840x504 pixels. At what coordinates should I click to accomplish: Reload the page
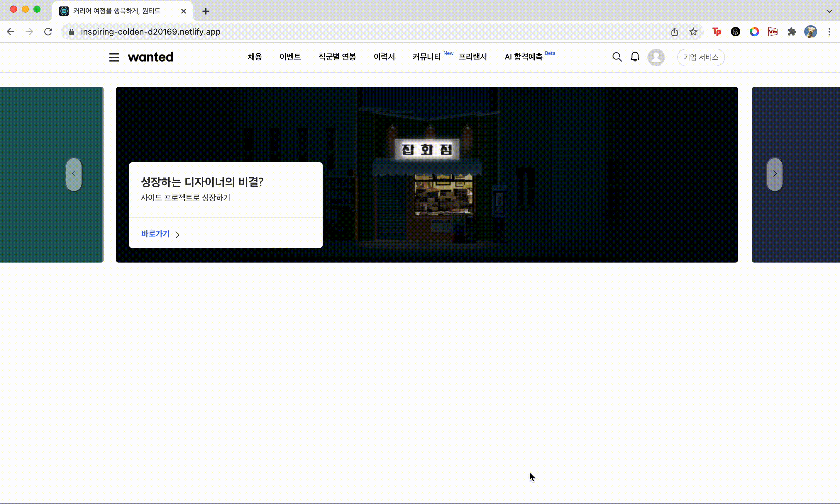click(48, 32)
